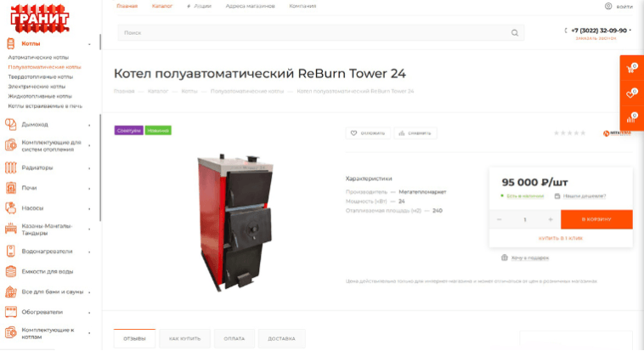Add product to favorites with Отложить
This screenshot has height=351, width=644.
368,133
